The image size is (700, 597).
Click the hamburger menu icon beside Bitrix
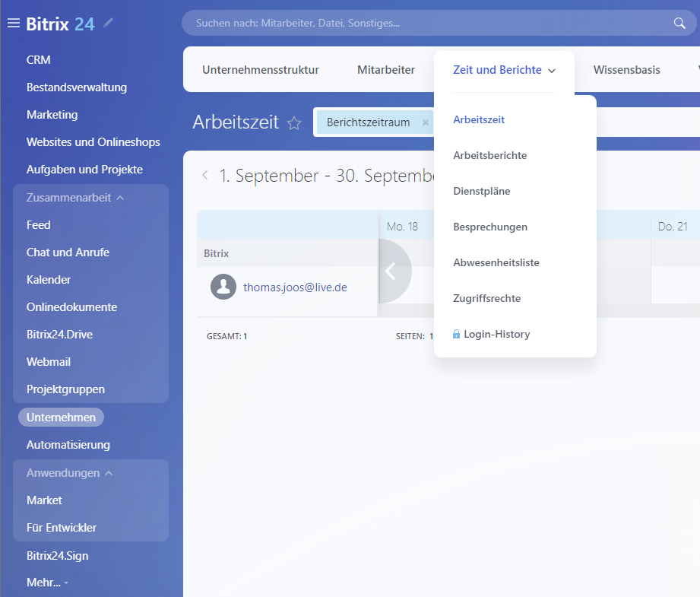tap(14, 24)
